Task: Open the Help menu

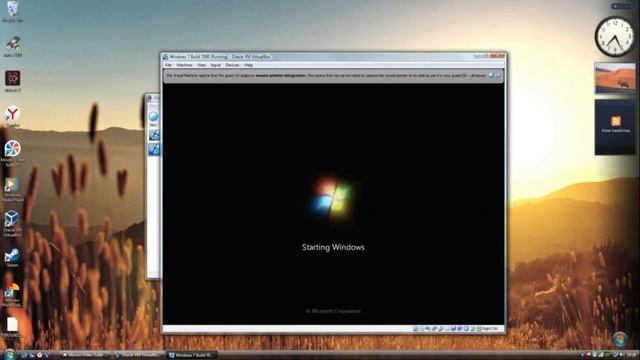Action: click(x=248, y=65)
